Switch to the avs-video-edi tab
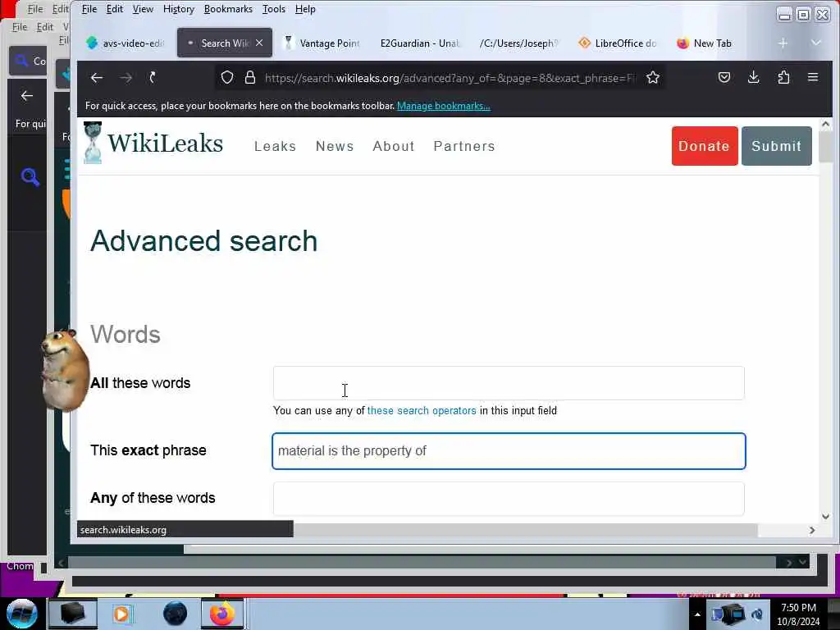 tap(126, 43)
